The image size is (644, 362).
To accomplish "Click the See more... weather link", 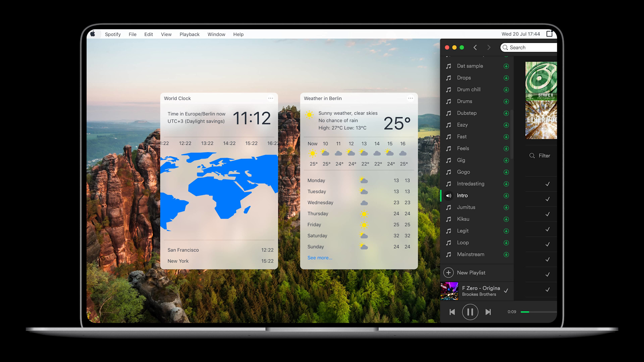I will (x=320, y=258).
